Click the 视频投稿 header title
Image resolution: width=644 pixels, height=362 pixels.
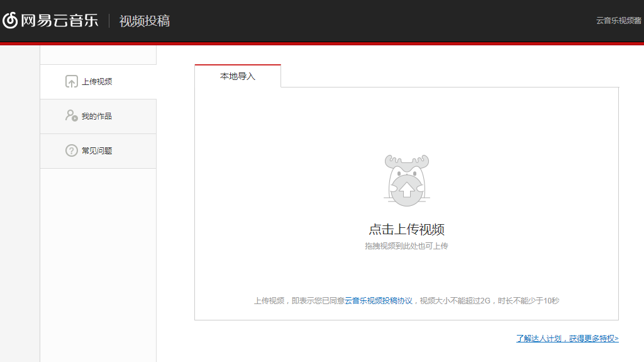tap(145, 21)
